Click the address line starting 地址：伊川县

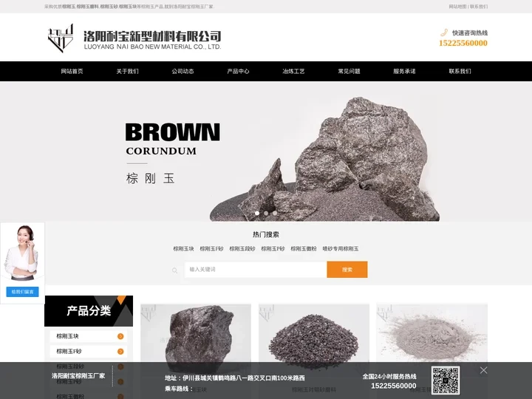[235, 378]
